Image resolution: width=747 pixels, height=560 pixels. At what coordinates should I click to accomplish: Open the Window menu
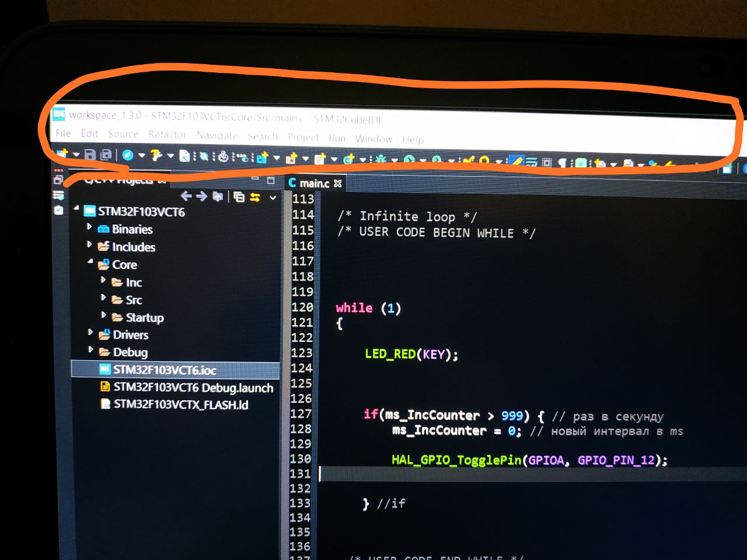[x=374, y=139]
